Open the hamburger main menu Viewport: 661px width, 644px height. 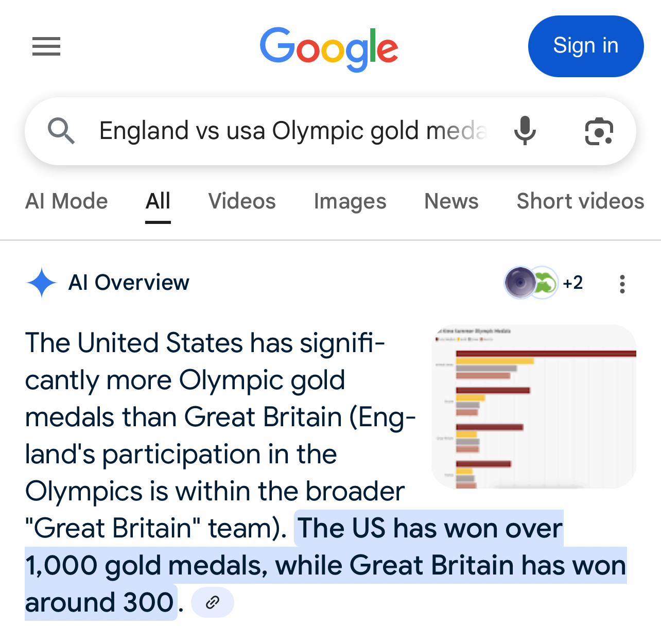(46, 46)
